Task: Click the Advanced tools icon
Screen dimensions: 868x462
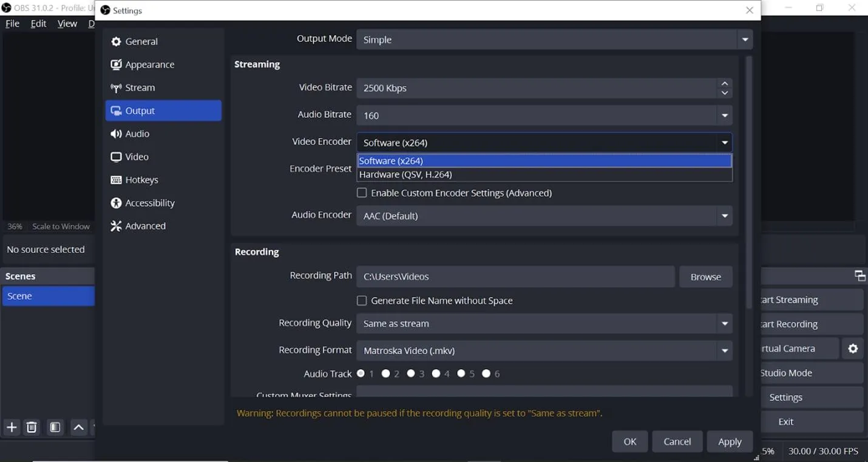Action: point(116,226)
